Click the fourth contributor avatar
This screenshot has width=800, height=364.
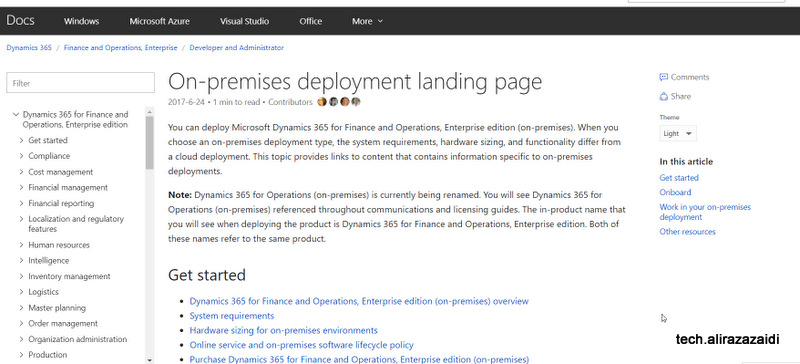(356, 102)
